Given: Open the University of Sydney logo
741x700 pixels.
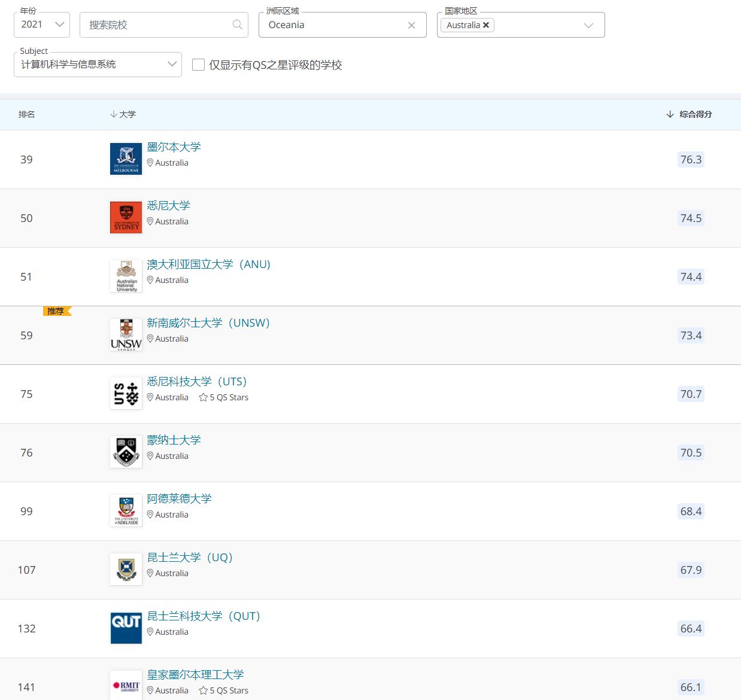Looking at the screenshot, I should [126, 217].
